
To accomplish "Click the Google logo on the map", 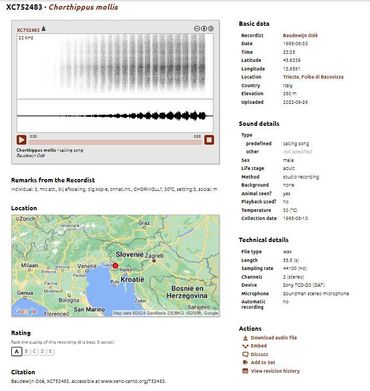I will coord(26,311).
